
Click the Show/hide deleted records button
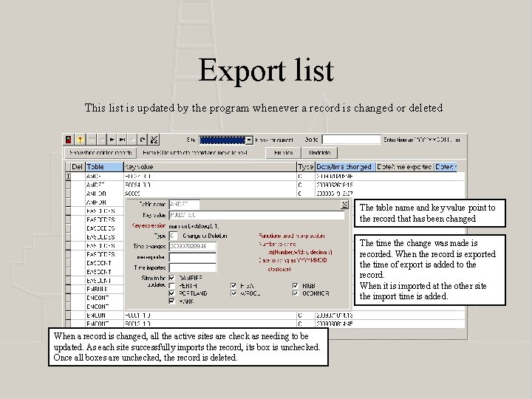pos(100,153)
